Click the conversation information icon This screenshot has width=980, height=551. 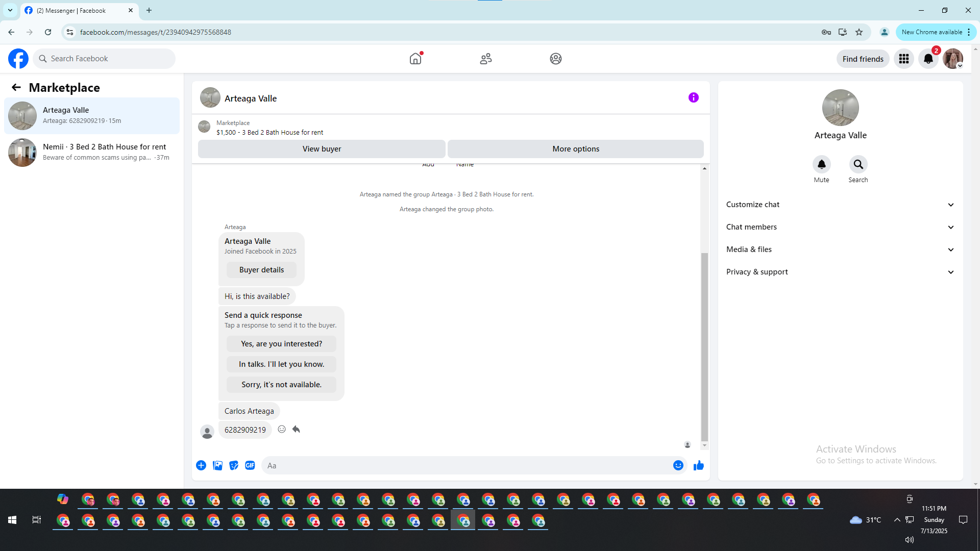pyautogui.click(x=693, y=97)
